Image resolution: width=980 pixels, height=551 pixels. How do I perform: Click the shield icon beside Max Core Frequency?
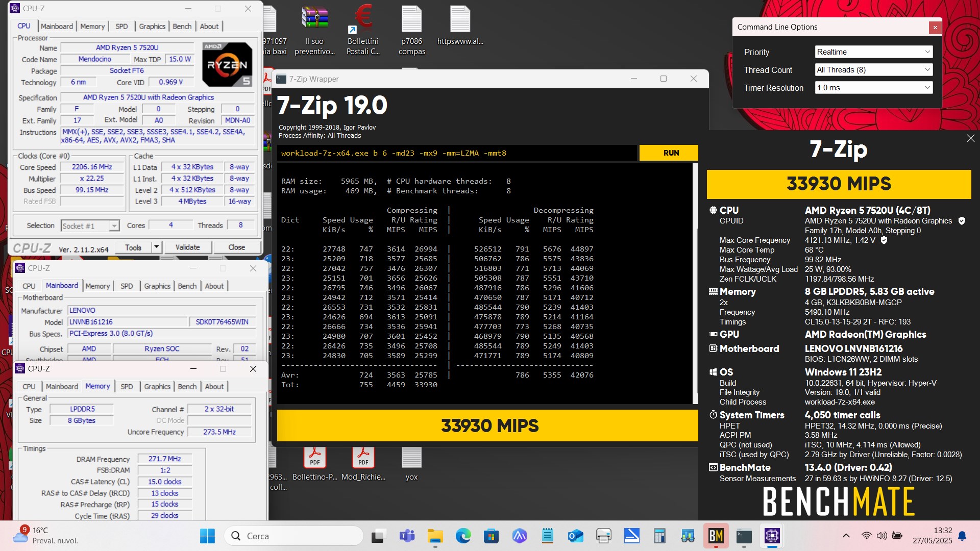pyautogui.click(x=884, y=240)
